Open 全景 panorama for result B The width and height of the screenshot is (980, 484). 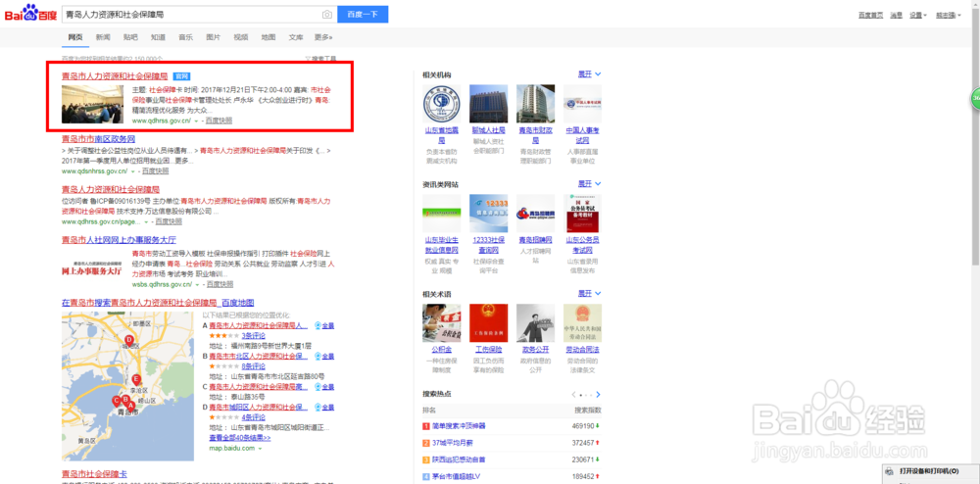tap(324, 356)
